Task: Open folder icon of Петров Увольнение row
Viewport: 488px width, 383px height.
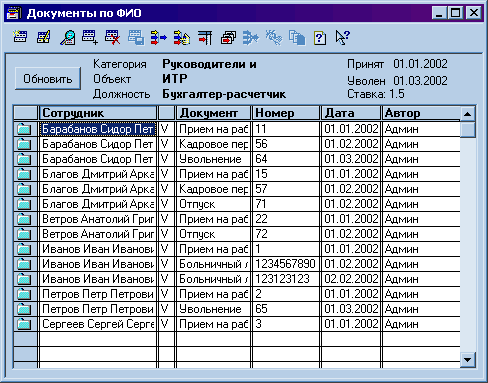Action: [x=24, y=309]
